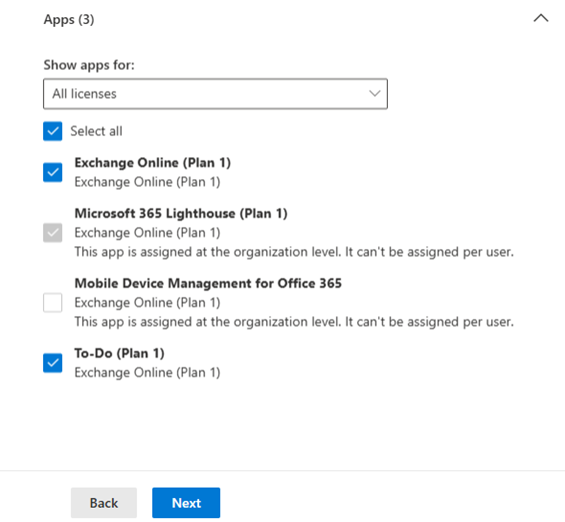Click the Select all label text
Viewport: 565px width, 522px height.
tap(96, 131)
